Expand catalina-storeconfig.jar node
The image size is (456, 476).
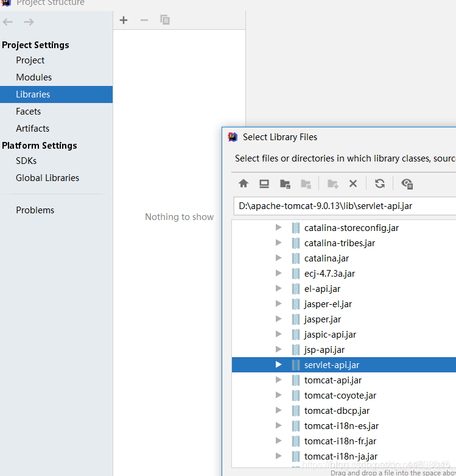pyautogui.click(x=278, y=227)
